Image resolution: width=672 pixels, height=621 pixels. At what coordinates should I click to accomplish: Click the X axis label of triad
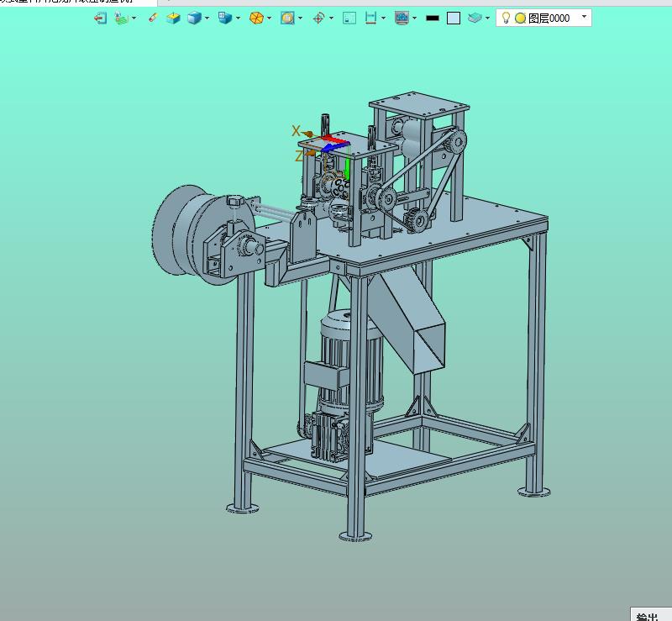tap(296, 131)
